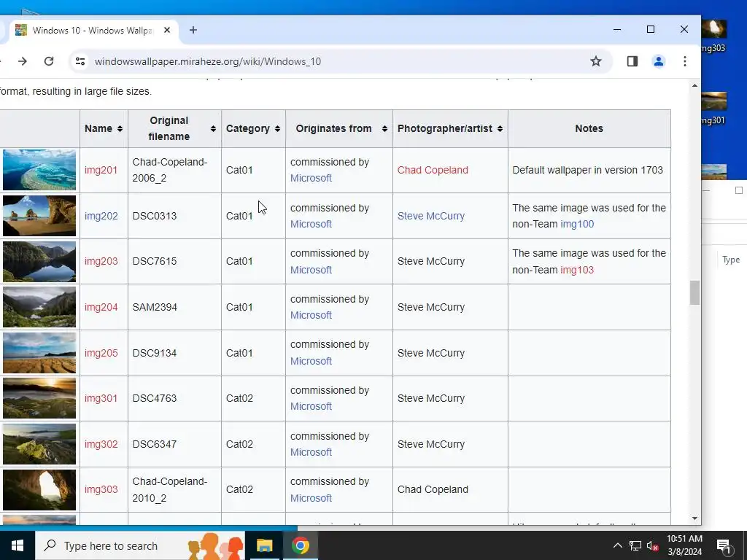
Task: Open the img201 coral reef thumbnail
Action: click(x=39, y=170)
